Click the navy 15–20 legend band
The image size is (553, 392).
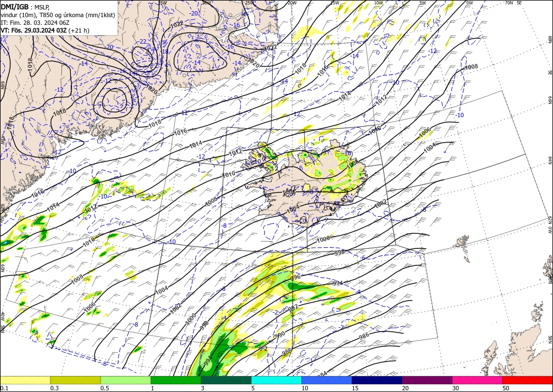click(377, 380)
